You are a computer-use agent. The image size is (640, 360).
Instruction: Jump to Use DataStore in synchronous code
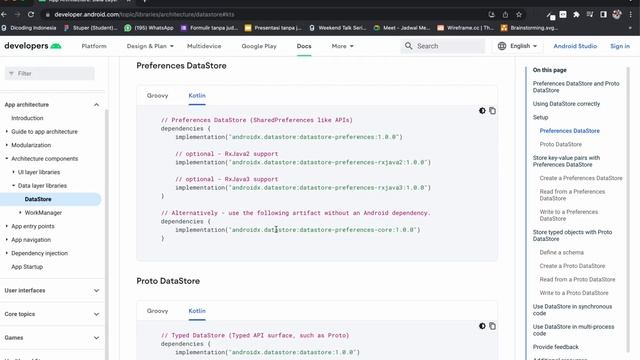(572, 310)
